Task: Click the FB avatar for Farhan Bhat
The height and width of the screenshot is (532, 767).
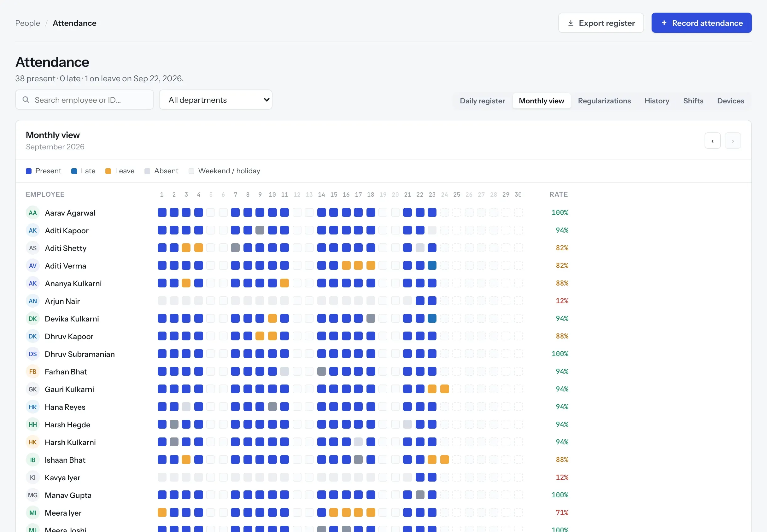Action: point(33,372)
